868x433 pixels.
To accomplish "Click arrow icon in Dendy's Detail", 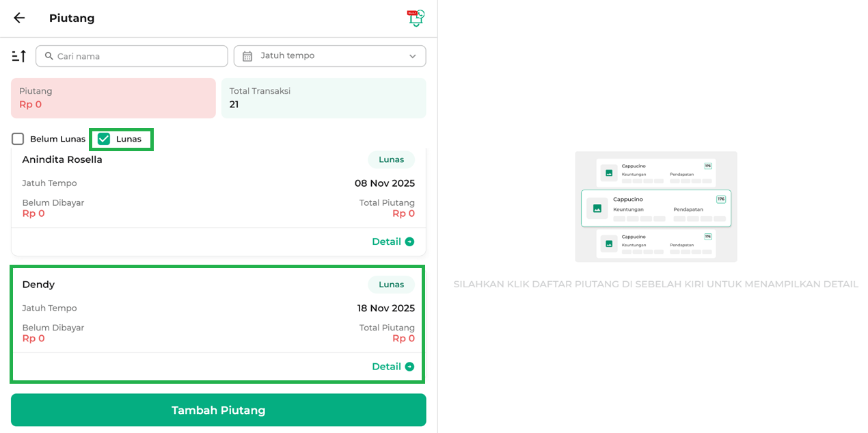I will point(409,367).
